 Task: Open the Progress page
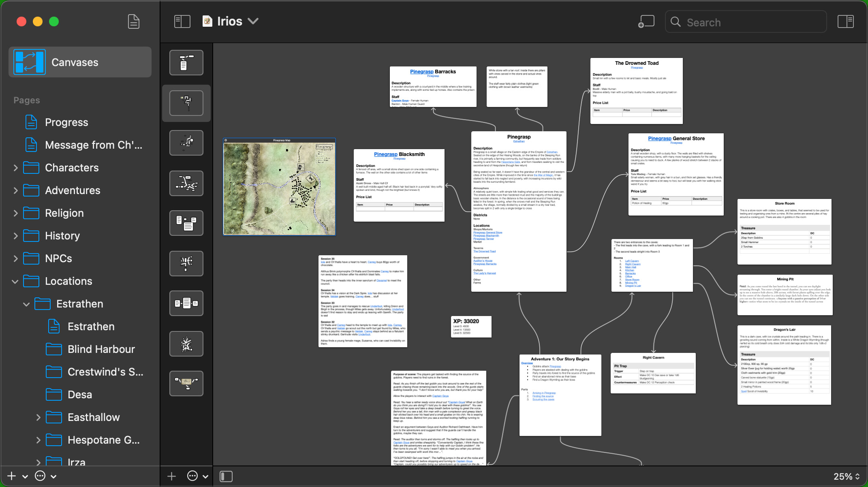click(x=66, y=122)
